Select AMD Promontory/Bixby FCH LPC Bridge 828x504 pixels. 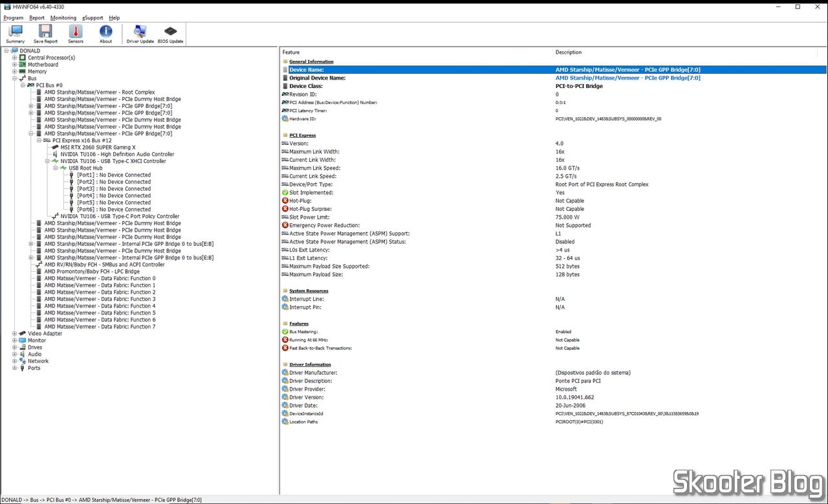[x=92, y=272]
